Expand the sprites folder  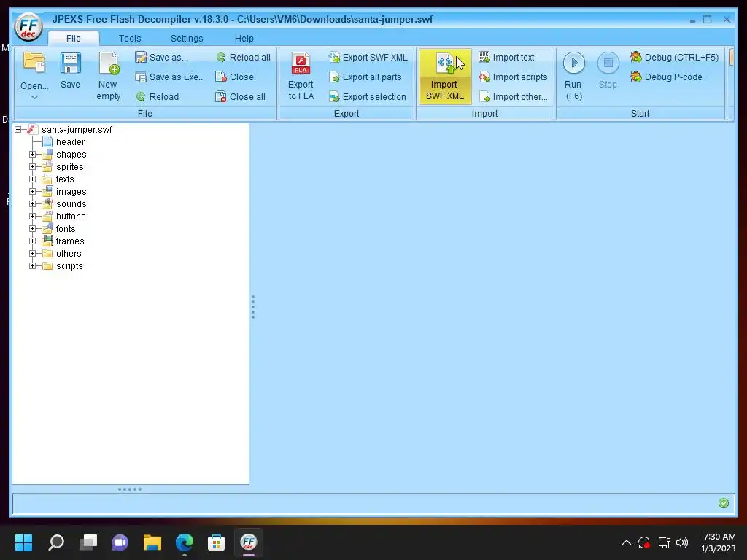click(x=32, y=167)
